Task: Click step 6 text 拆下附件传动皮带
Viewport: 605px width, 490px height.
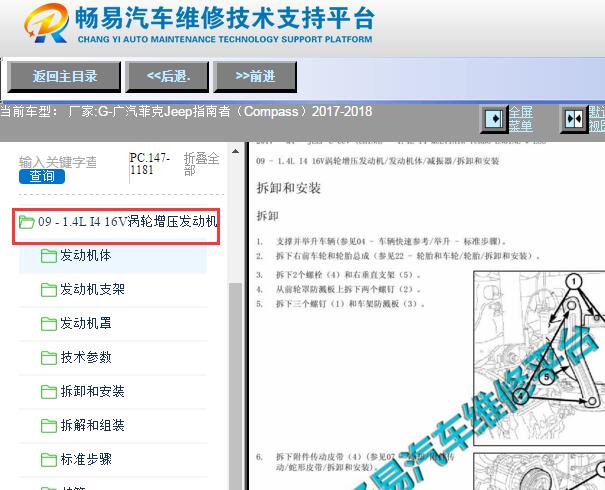Action: [x=365, y=462]
